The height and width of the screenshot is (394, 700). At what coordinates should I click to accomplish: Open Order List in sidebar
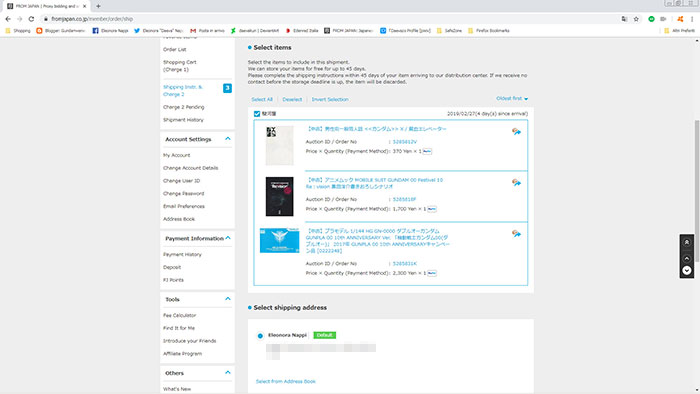(x=175, y=50)
